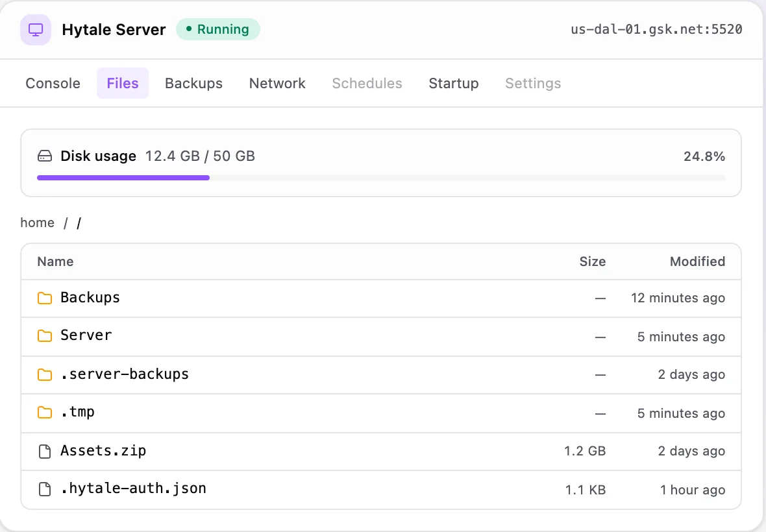The width and height of the screenshot is (766, 532).
Task: Click the .server-backups row's 2 days ago
Action: click(x=691, y=375)
